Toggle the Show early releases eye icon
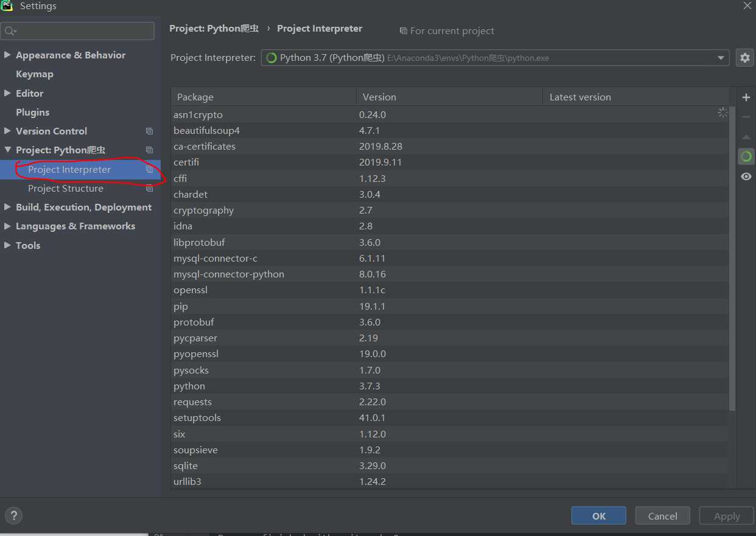Image resolution: width=756 pixels, height=536 pixels. pyautogui.click(x=746, y=176)
